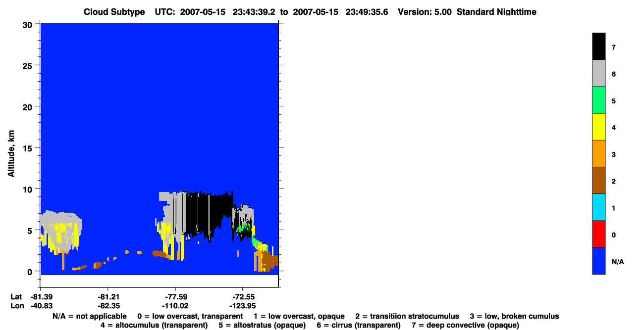Click the longitude value -82.35
The width and height of the screenshot is (644, 330).
tap(108, 306)
